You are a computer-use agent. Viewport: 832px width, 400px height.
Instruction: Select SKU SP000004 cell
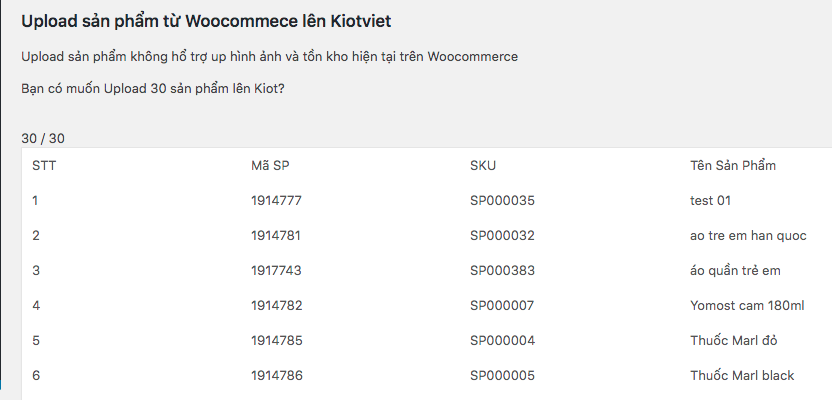(502, 341)
